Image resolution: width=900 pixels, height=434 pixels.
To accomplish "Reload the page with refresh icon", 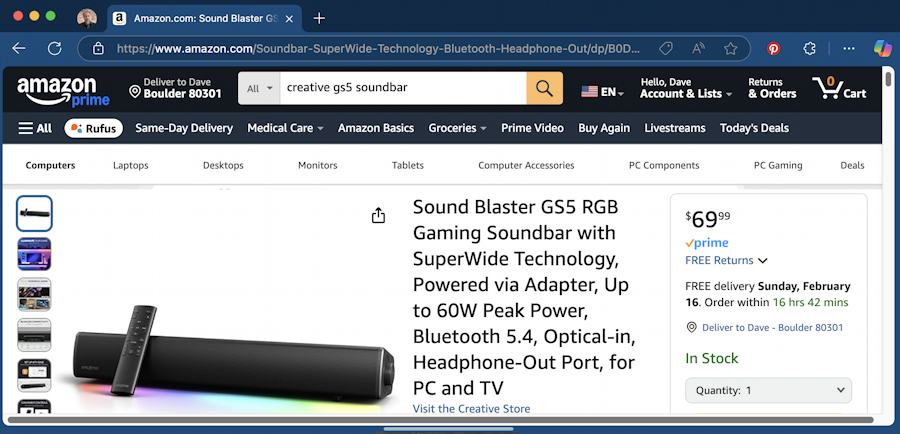I will (x=55, y=49).
